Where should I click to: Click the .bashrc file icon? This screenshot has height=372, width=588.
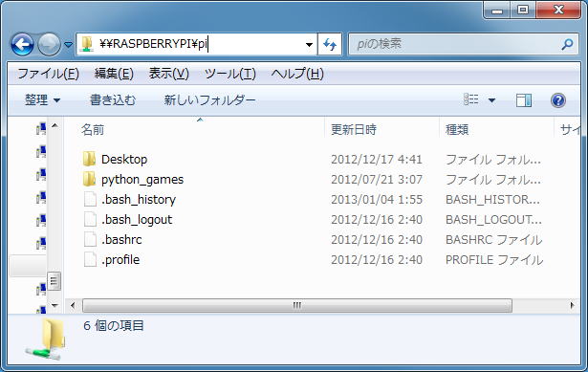(90, 239)
